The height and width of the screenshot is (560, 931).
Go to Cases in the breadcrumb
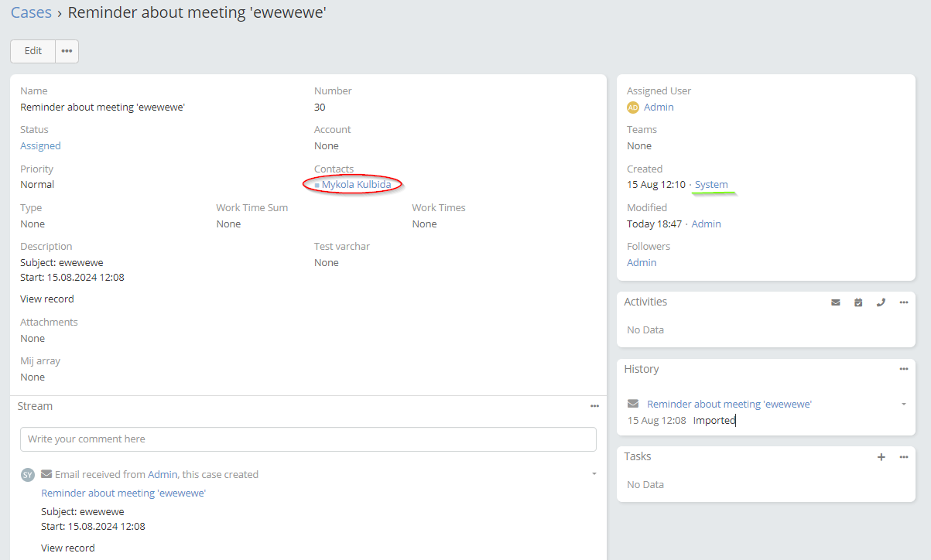tap(31, 12)
